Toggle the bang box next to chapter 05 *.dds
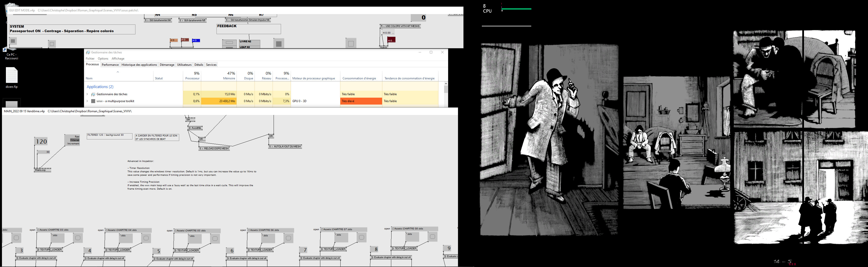 click(215, 239)
